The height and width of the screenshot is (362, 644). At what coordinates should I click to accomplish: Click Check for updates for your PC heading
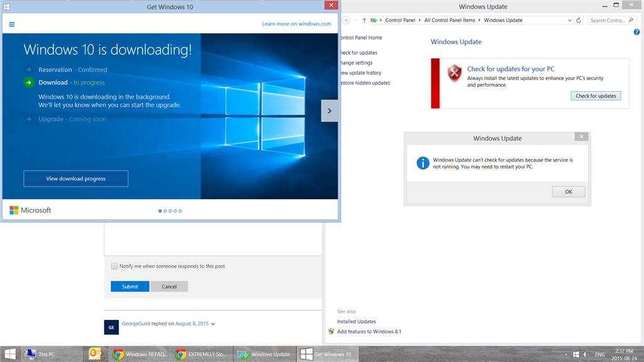[511, 69]
